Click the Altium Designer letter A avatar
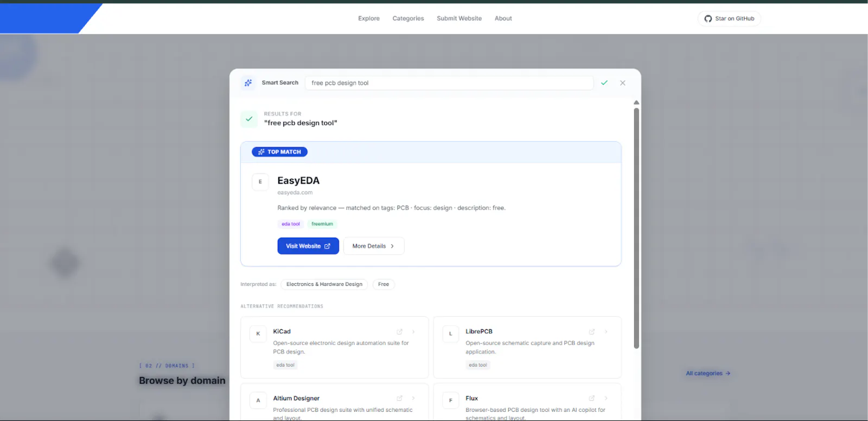 pyautogui.click(x=258, y=400)
